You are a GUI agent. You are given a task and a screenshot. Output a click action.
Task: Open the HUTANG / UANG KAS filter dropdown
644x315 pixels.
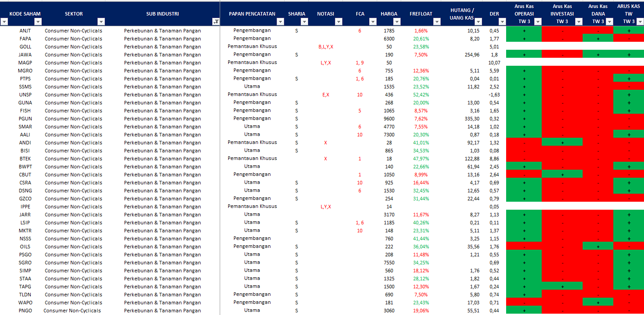tap(478, 22)
